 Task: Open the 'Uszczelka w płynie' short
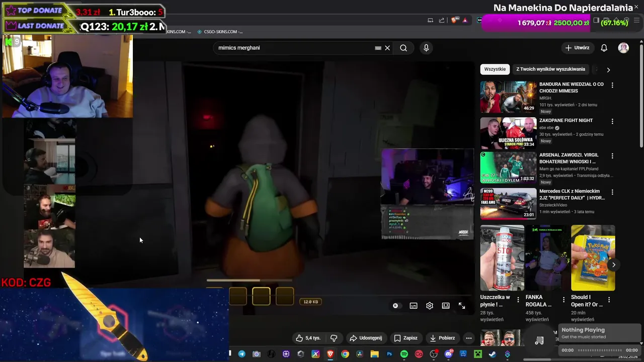pyautogui.click(x=502, y=258)
